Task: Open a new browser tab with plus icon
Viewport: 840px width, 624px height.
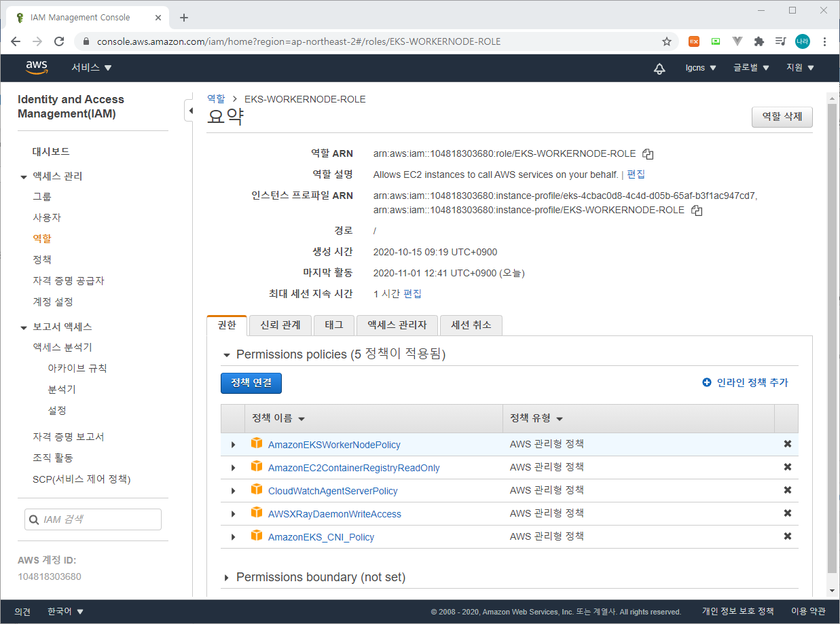Action: (x=183, y=18)
